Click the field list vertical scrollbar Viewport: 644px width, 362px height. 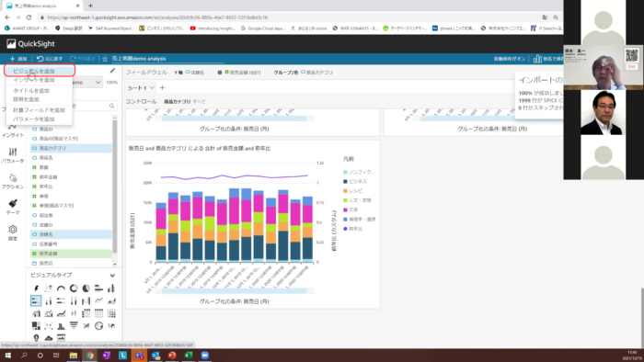115,187
